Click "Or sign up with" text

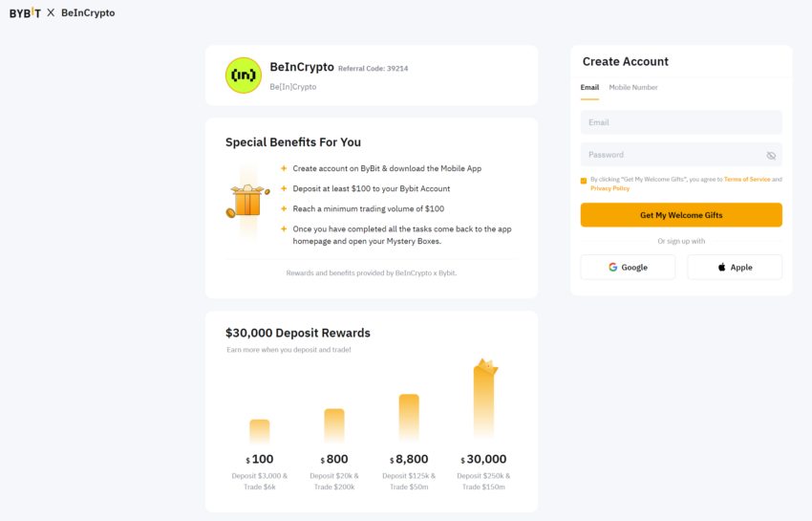tap(681, 241)
